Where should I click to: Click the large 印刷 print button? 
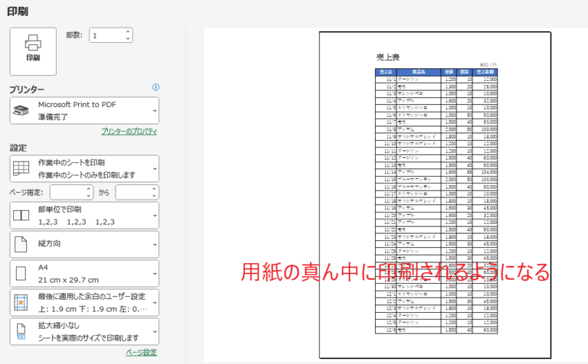click(33, 50)
